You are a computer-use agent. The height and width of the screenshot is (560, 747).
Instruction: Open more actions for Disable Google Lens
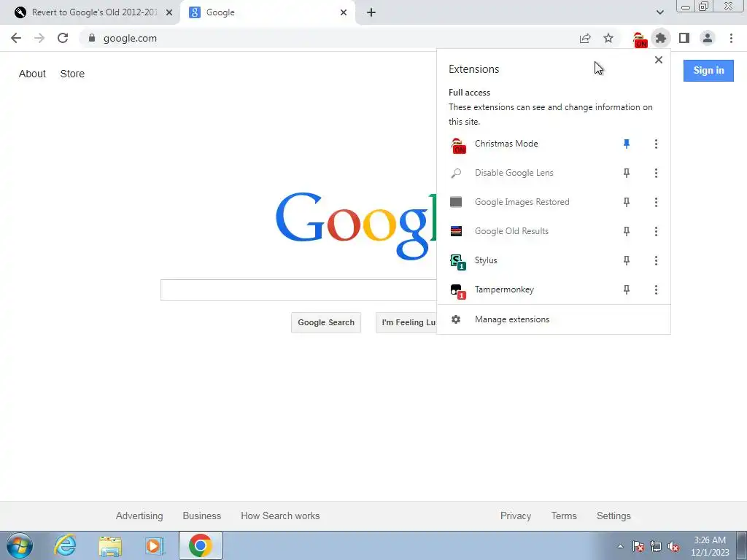(x=656, y=173)
